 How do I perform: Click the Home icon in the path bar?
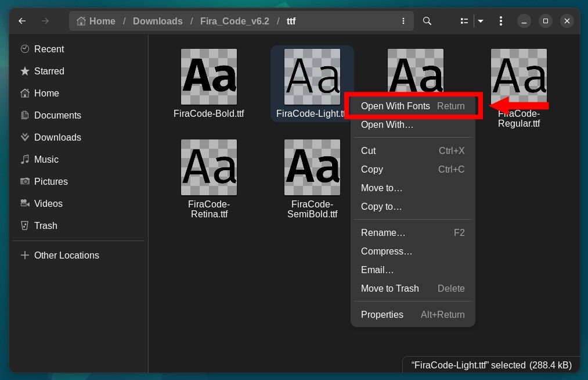(x=81, y=21)
